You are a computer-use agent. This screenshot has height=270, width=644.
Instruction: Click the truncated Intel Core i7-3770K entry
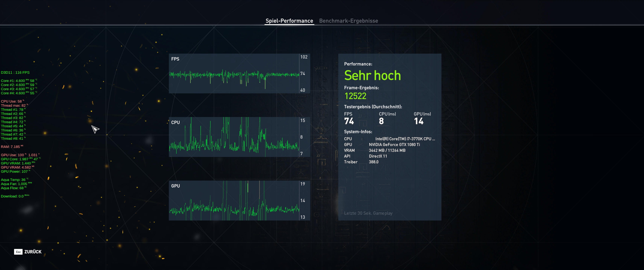(405, 139)
